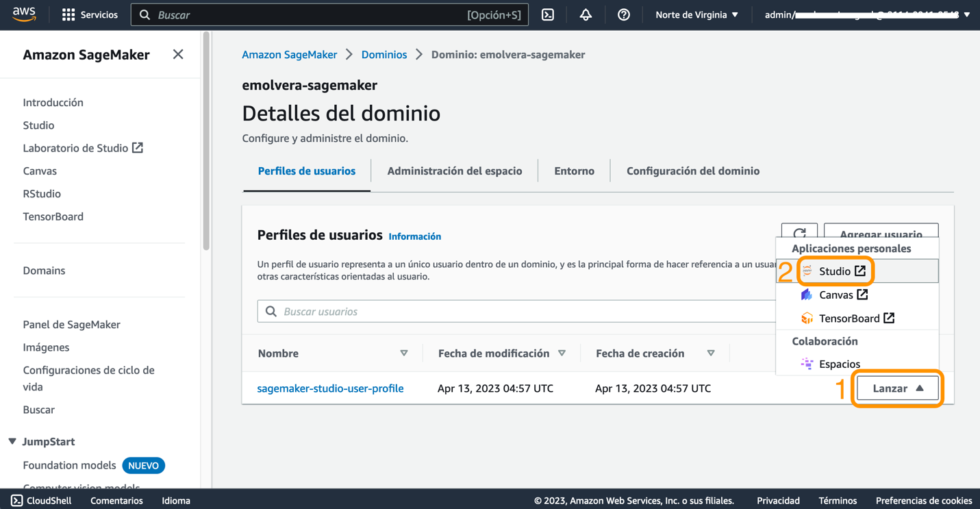Open the admin account menu
Viewport: 980px width, 509px height.
point(867,14)
